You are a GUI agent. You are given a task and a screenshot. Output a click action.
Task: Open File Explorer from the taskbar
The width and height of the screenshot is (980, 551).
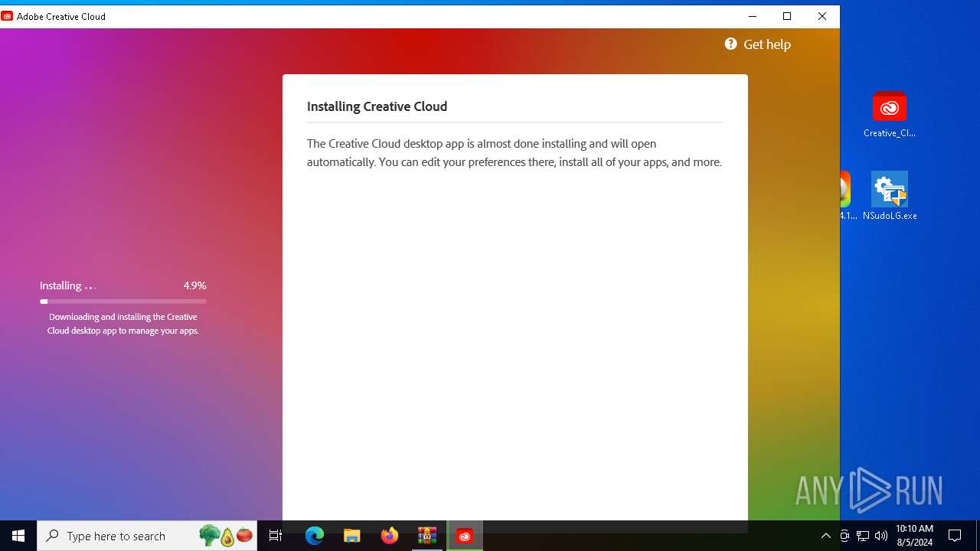click(352, 536)
